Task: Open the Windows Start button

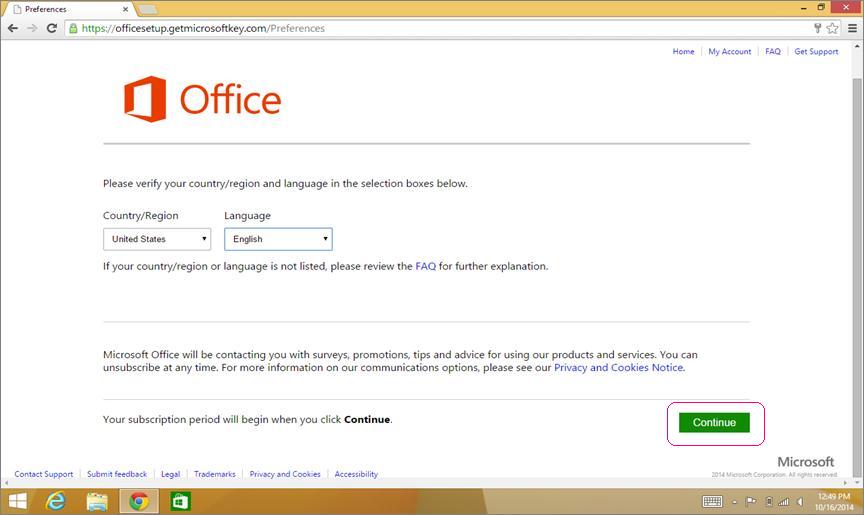Action: tap(18, 502)
